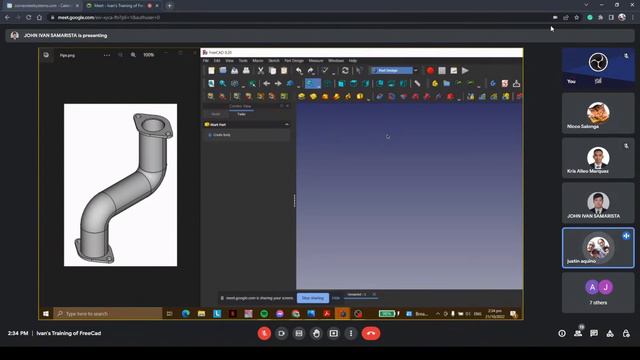
Task: Click zoom icon in photo viewer
Action: click(x=133, y=55)
